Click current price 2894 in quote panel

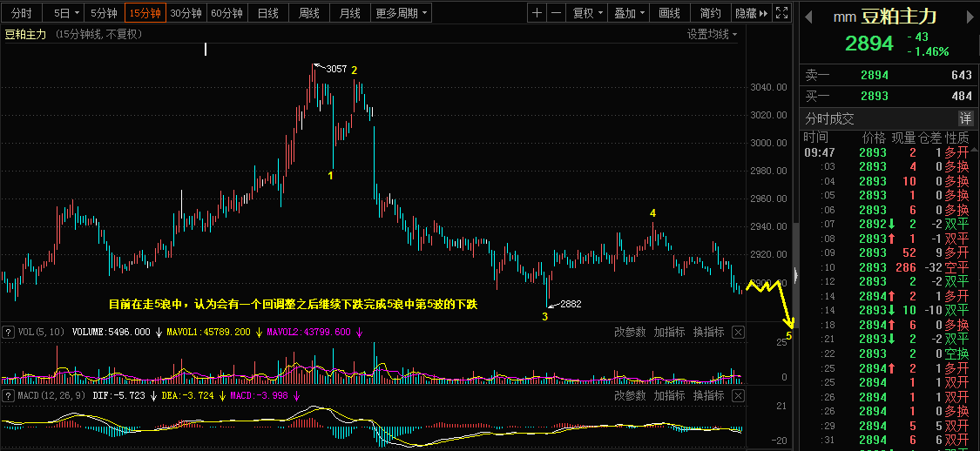tap(869, 44)
